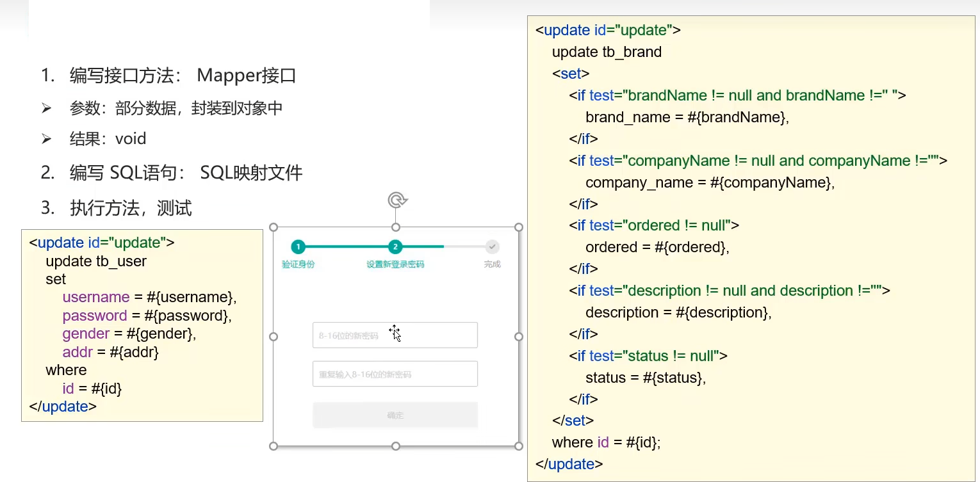Screen dimensions: 980x482
Task: Click the line gender = #{gender},
Action: coord(129,333)
